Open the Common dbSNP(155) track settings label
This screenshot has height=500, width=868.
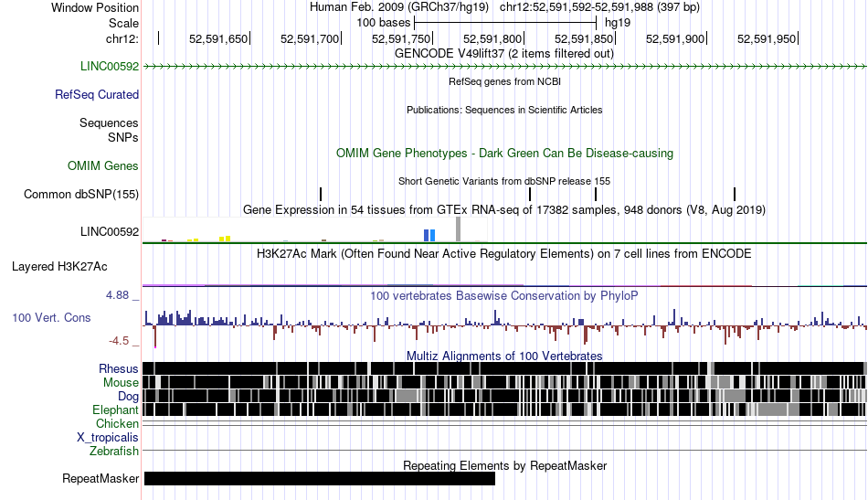click(x=80, y=195)
